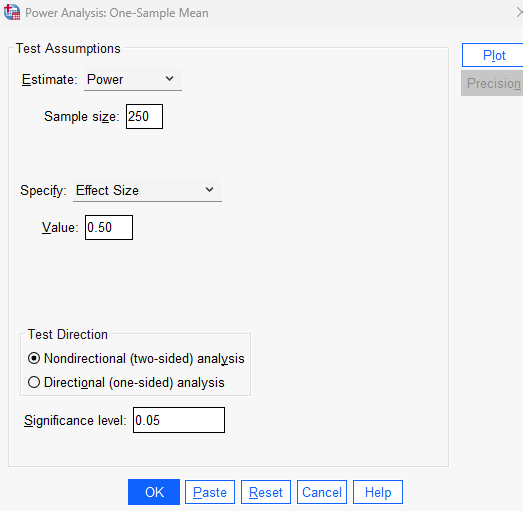This screenshot has height=511, width=523.
Task: Open the Plot options
Action: pos(494,55)
